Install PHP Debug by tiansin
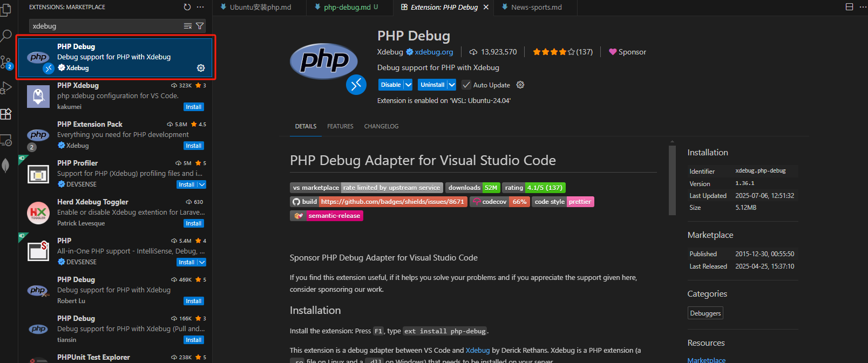Screen dimensions: 868x363 point(194,340)
